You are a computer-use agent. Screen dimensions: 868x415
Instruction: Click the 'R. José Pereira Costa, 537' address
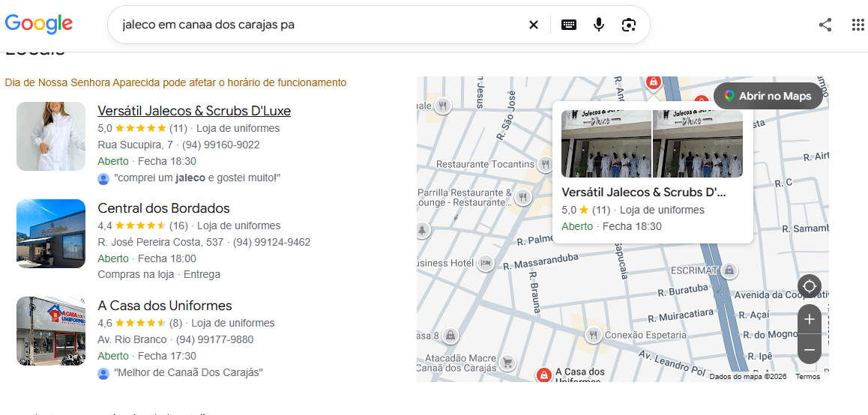(160, 243)
